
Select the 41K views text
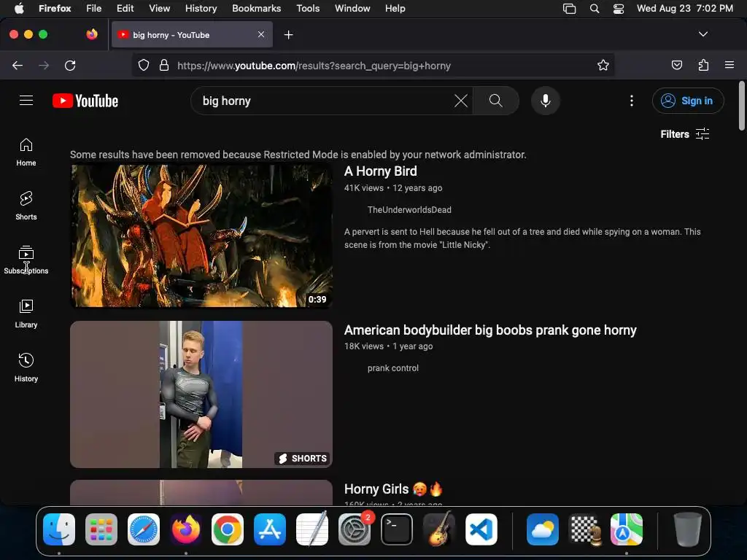click(363, 188)
